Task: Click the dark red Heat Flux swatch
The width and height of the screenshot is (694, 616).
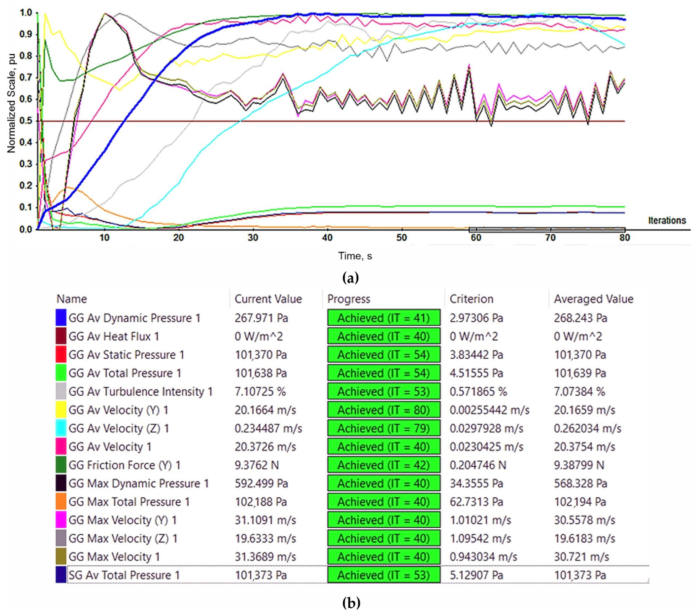Action: pos(61,336)
